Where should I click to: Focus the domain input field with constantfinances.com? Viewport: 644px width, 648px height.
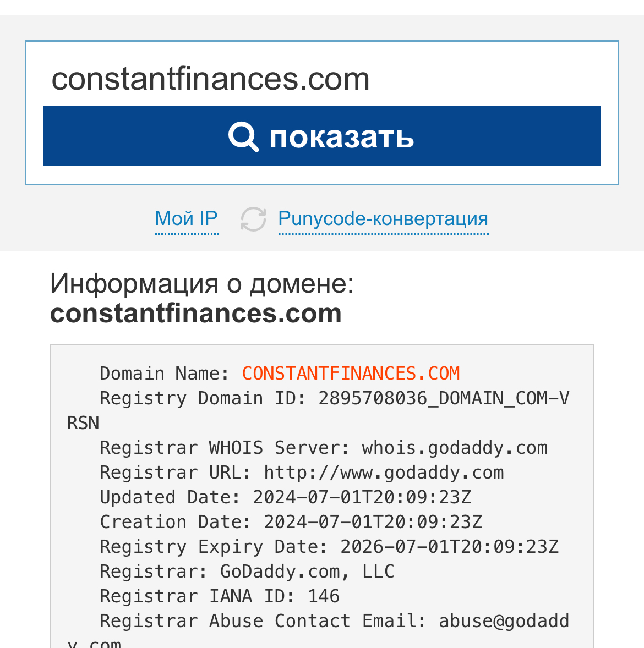[x=322, y=78]
